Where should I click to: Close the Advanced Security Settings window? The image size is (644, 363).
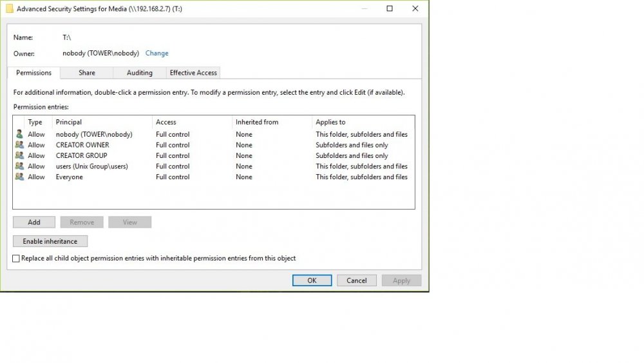tap(415, 8)
